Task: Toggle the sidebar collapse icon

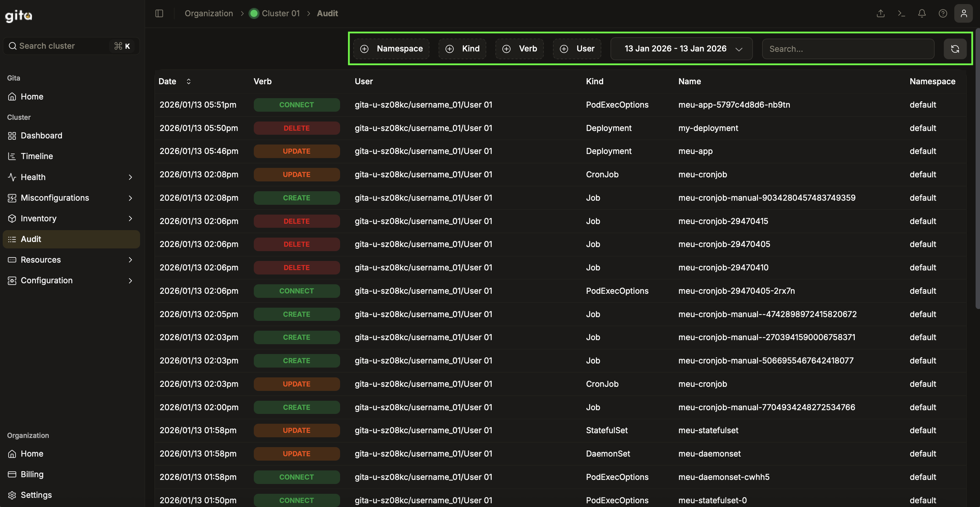Action: click(159, 14)
